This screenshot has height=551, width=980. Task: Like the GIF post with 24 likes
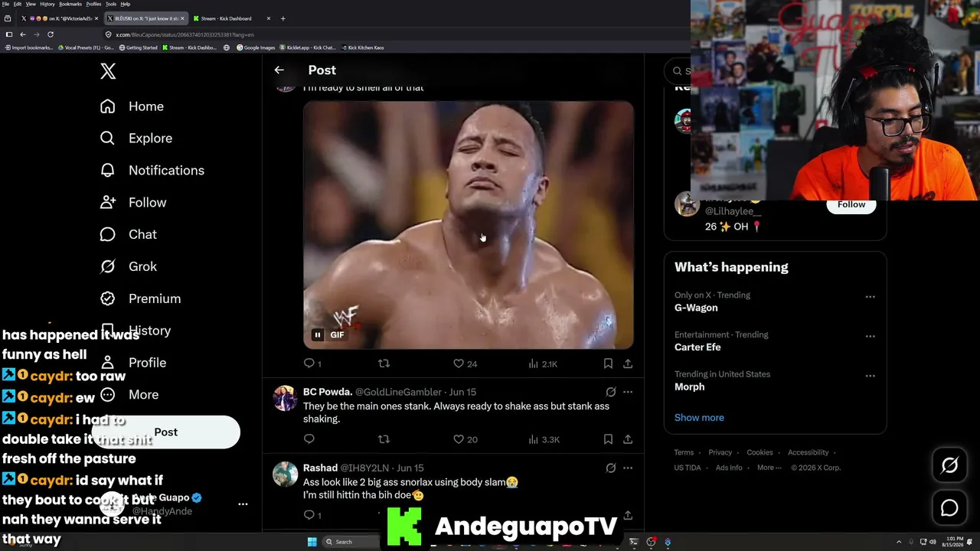pos(465,364)
